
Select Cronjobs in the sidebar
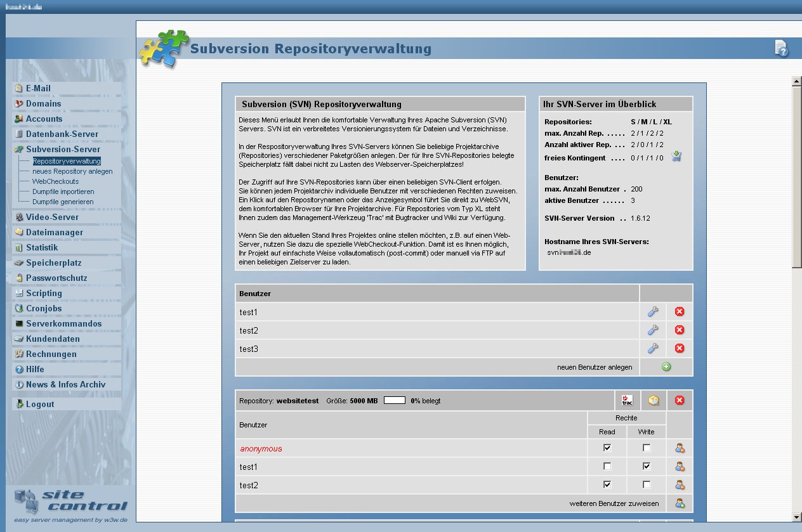point(67,308)
